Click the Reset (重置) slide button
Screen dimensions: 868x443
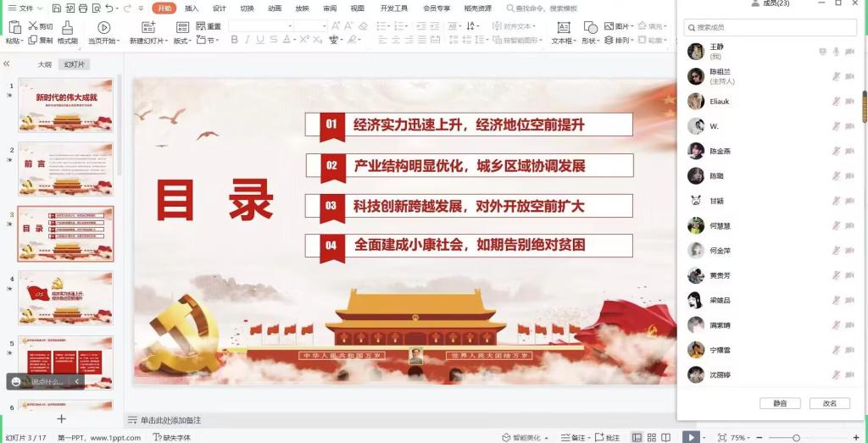point(209,26)
